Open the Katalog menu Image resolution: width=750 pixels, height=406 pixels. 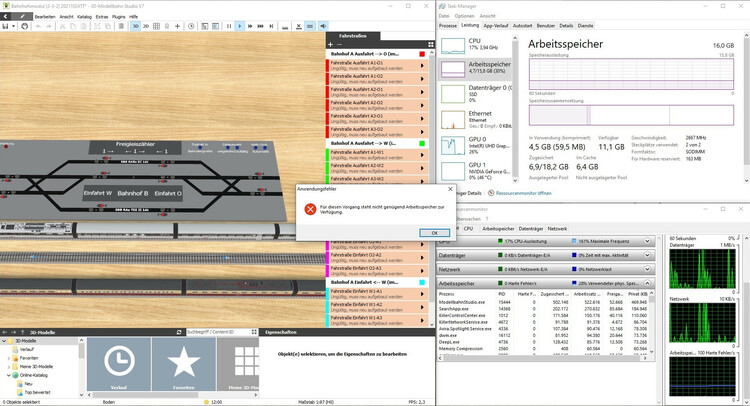click(x=82, y=17)
